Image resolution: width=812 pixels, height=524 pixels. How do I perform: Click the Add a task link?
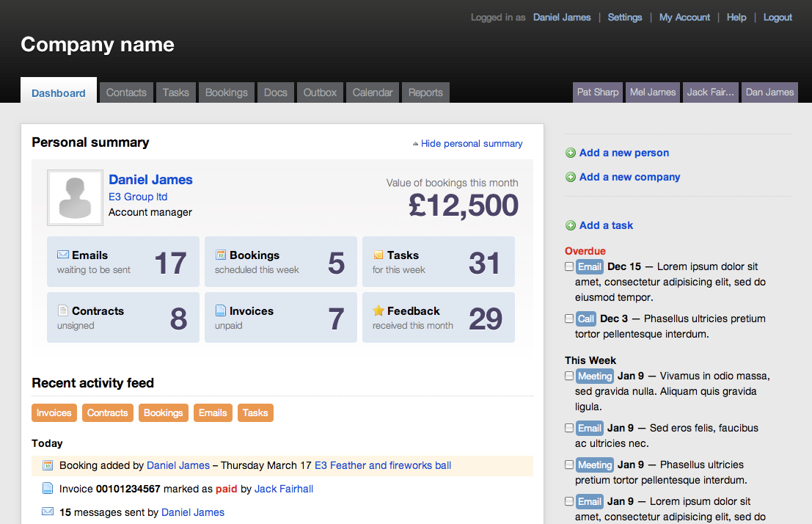click(x=607, y=225)
